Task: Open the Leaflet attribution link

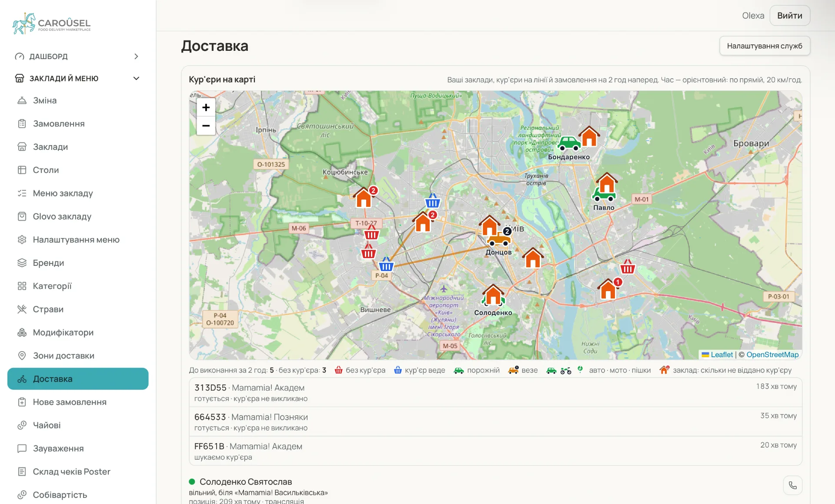Action: tap(717, 355)
